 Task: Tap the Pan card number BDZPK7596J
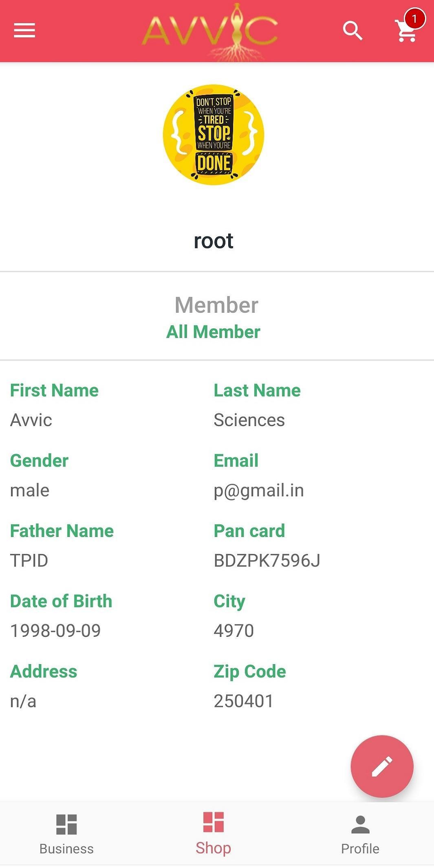click(267, 561)
